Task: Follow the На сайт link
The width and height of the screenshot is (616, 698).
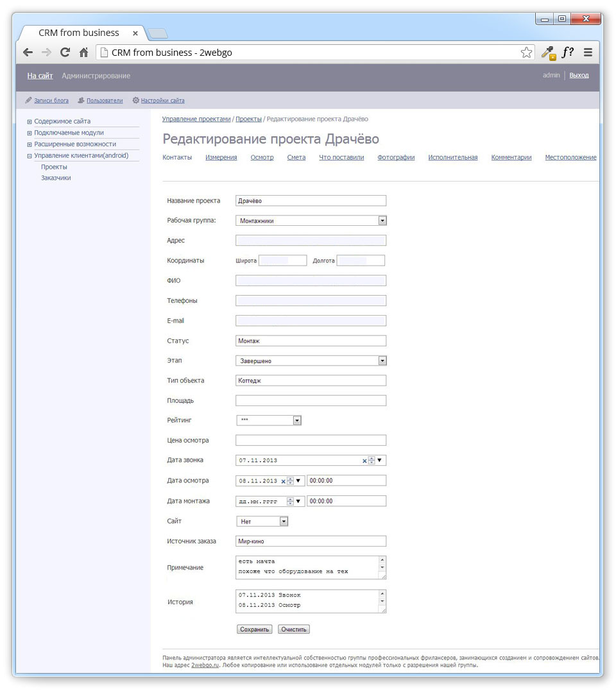Action: coord(40,76)
